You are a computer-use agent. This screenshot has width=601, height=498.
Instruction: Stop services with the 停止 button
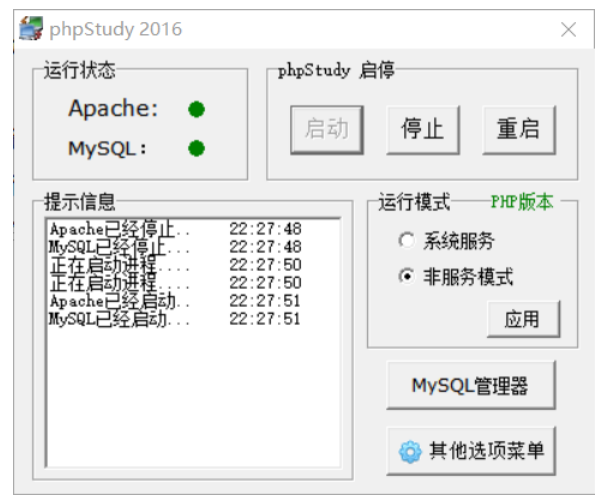423,130
